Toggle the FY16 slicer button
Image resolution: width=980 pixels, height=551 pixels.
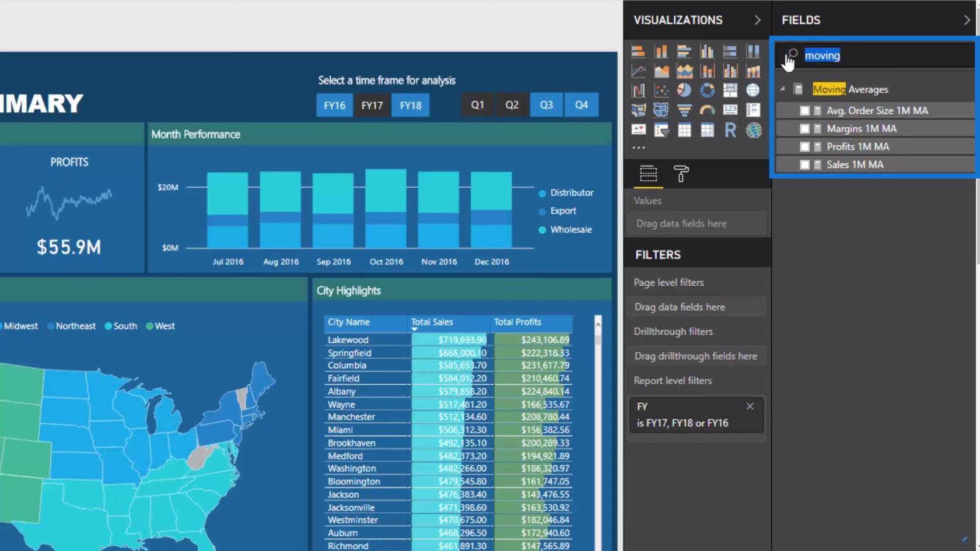tap(335, 106)
